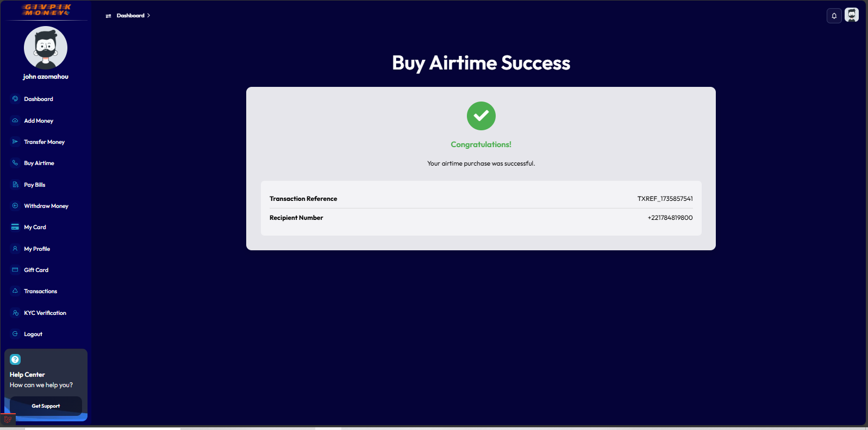Screen dimensions: 868x430
Task: Expand the Dashboard breadcrumb chevron
Action: (x=148, y=16)
